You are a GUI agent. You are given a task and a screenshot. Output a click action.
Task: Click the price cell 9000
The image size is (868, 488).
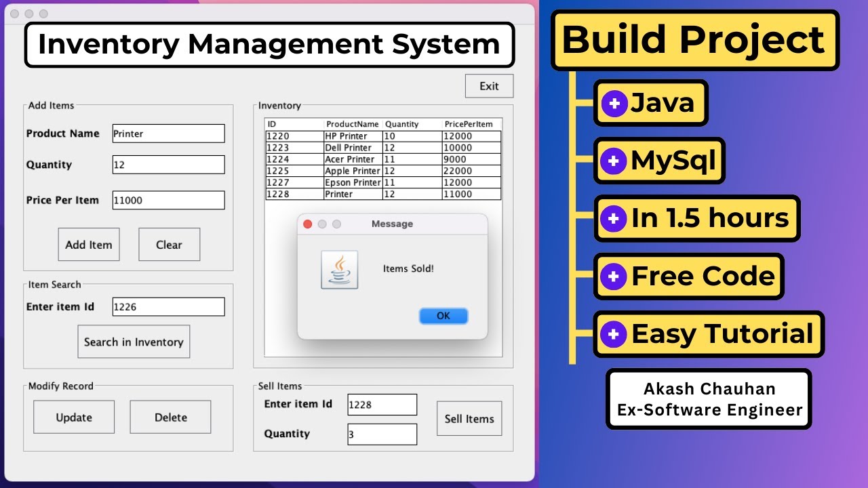(472, 159)
